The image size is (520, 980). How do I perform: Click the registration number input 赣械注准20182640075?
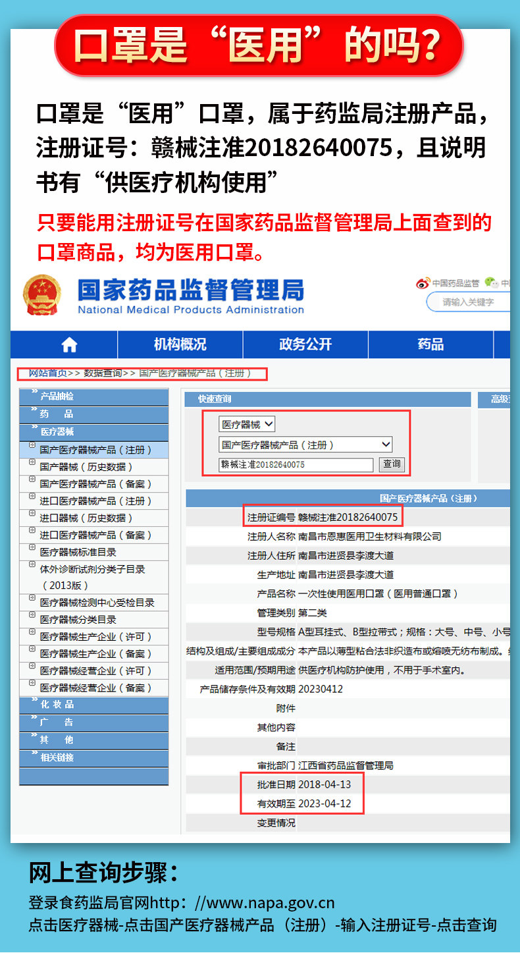click(296, 464)
